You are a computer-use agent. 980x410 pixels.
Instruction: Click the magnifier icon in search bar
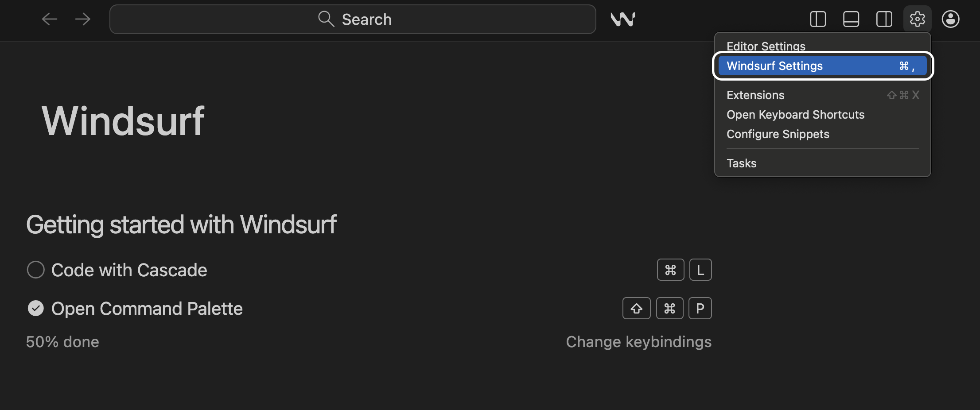point(326,19)
